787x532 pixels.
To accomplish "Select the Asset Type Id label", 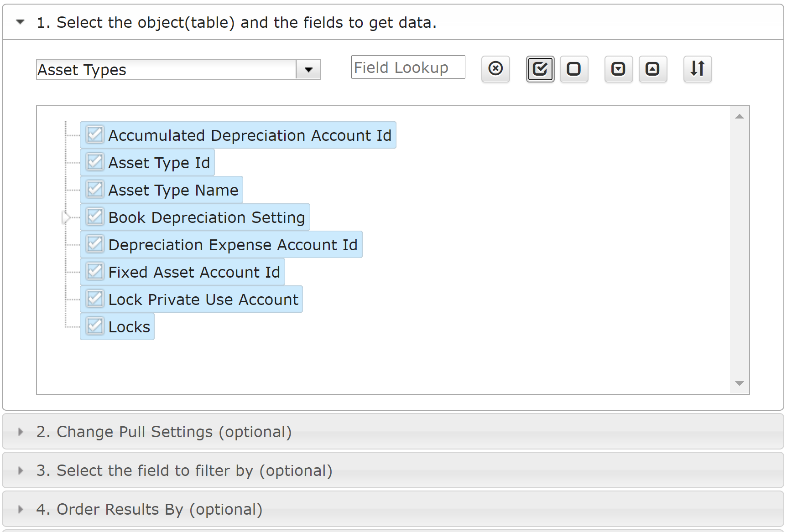I will (159, 163).
